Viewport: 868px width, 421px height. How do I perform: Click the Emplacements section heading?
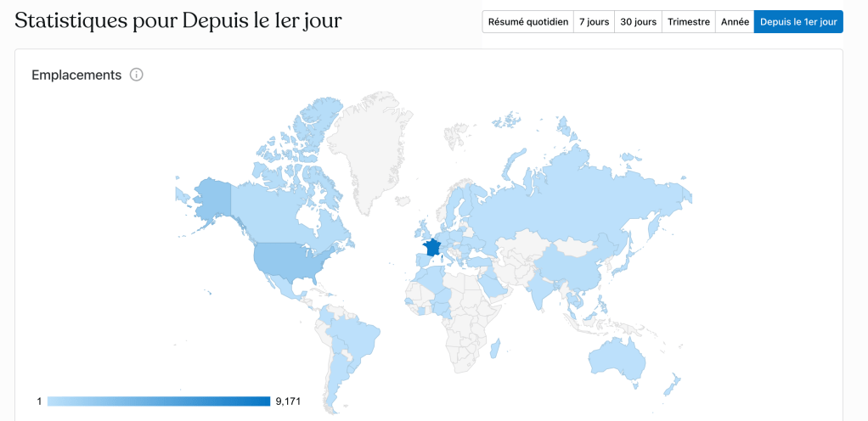[76, 75]
